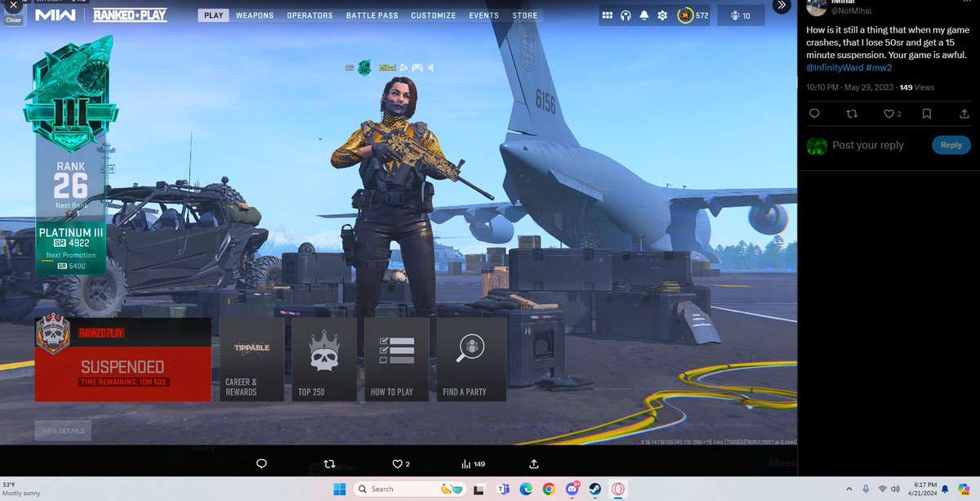Open the #mw2 hashtag link
This screenshot has width=980, height=501.
click(878, 66)
